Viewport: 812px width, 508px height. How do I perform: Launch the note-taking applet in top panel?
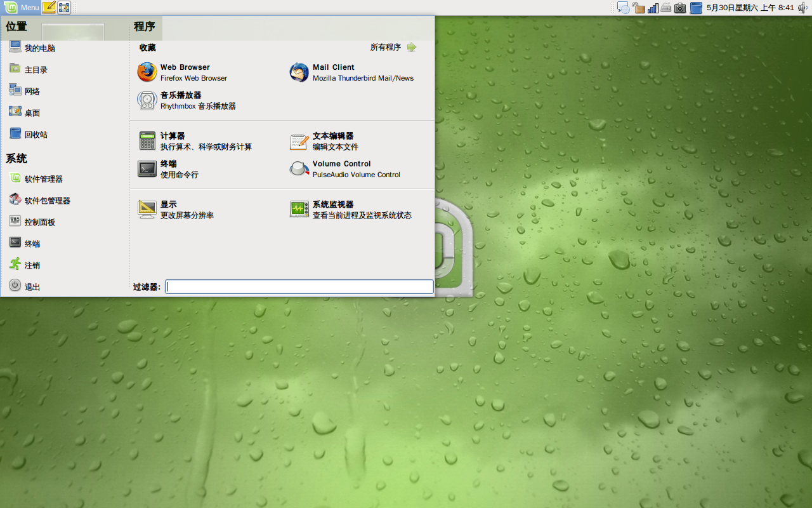coord(49,8)
